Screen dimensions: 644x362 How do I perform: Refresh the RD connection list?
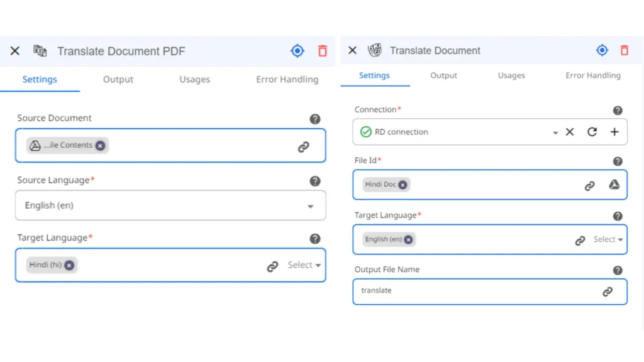(592, 132)
